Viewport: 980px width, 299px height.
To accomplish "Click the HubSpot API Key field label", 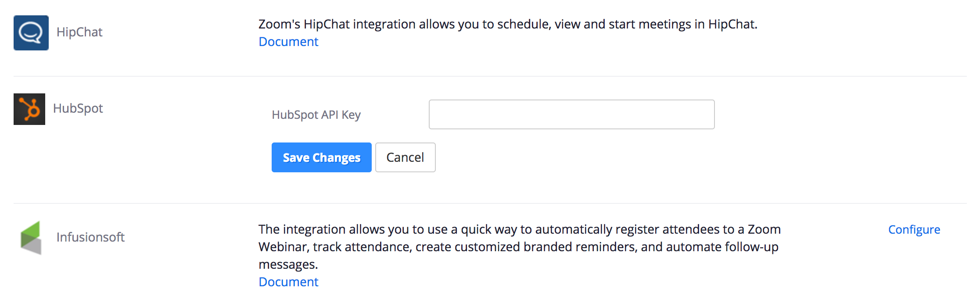I will (316, 114).
